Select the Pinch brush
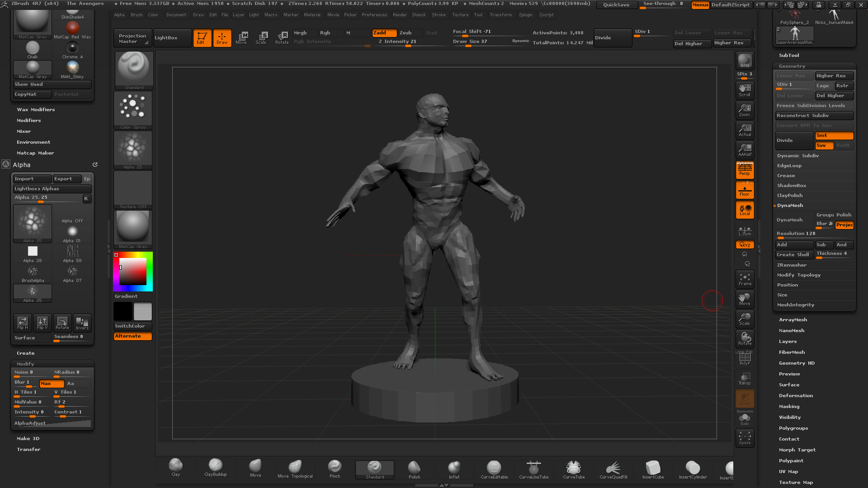The height and width of the screenshot is (488, 868). click(x=335, y=468)
